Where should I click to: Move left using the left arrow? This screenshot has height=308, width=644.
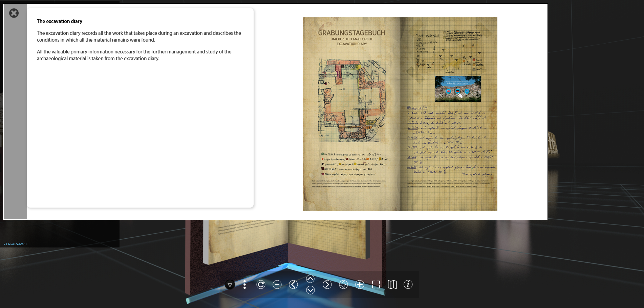pos(294,285)
